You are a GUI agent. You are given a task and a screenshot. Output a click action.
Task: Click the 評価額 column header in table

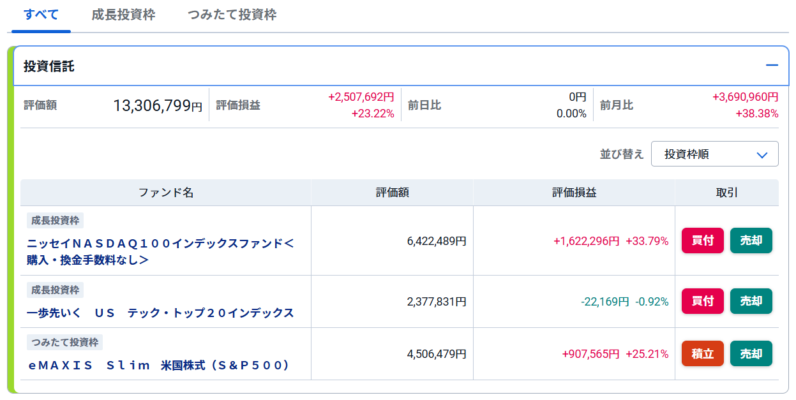pos(392,192)
